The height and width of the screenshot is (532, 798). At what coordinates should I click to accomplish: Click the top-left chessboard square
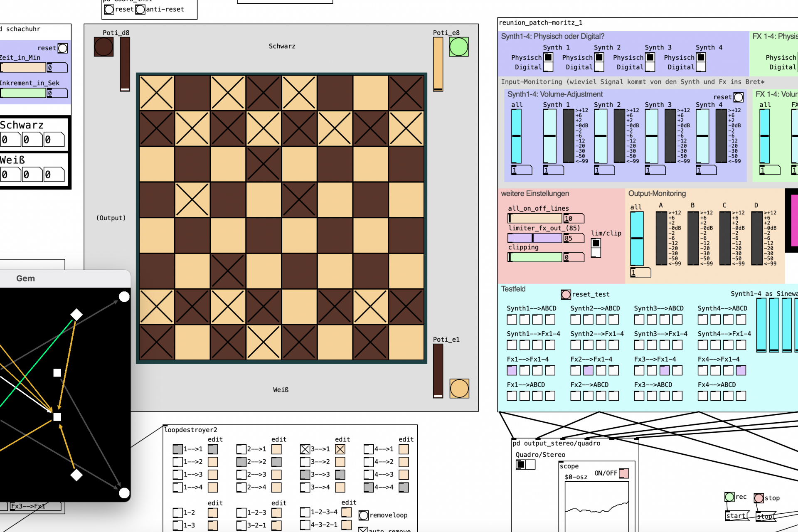click(x=157, y=93)
